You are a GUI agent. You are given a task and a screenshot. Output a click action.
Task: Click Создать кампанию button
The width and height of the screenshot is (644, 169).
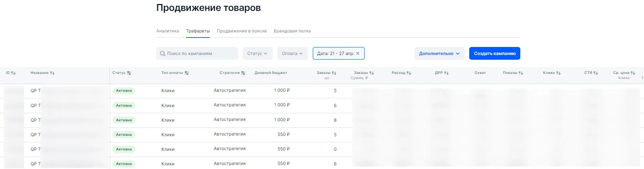pos(494,54)
